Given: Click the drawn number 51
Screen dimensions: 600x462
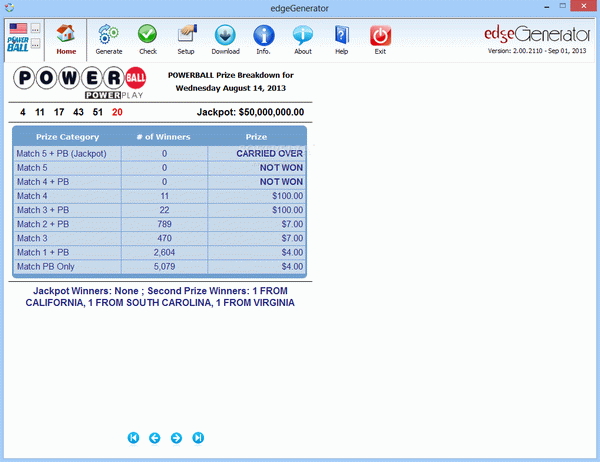Looking at the screenshot, I should pos(98,112).
